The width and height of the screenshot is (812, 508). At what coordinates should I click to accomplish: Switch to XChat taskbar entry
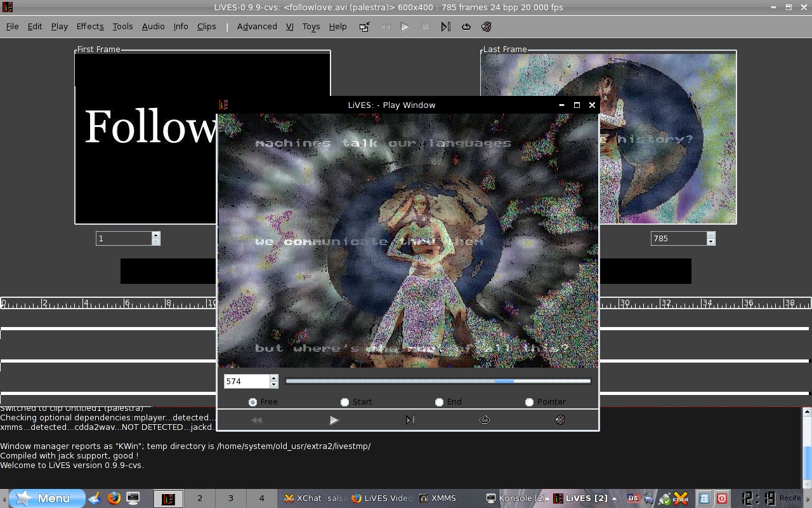315,498
